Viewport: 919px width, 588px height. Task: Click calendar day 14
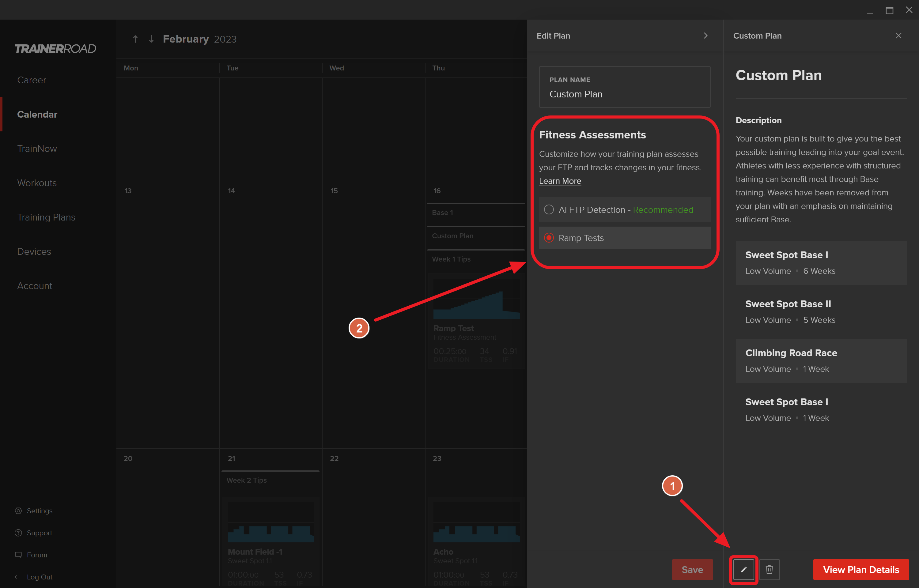pos(231,190)
